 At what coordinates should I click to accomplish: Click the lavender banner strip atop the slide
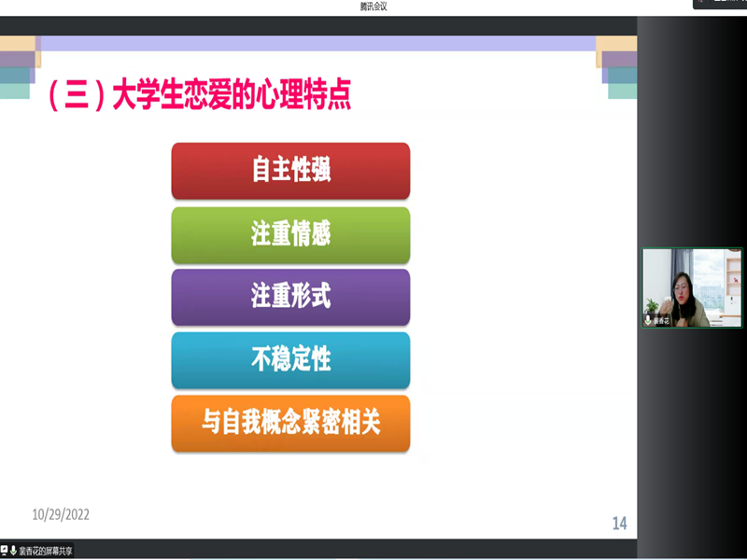(317, 43)
